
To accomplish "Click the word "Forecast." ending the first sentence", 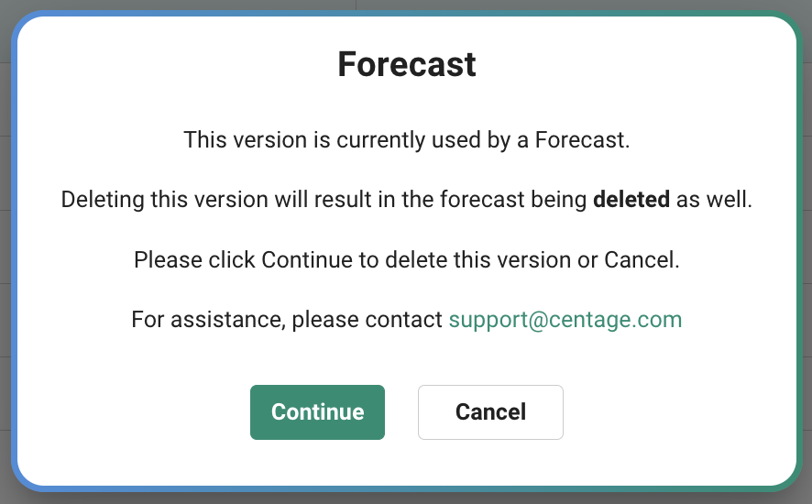I will tap(582, 140).
